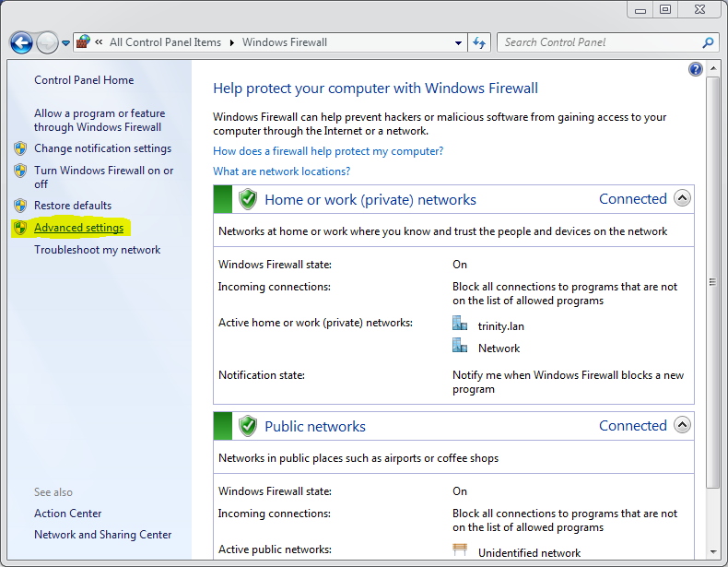Open Change notification settings
Image resolution: width=728 pixels, height=567 pixels.
102,148
